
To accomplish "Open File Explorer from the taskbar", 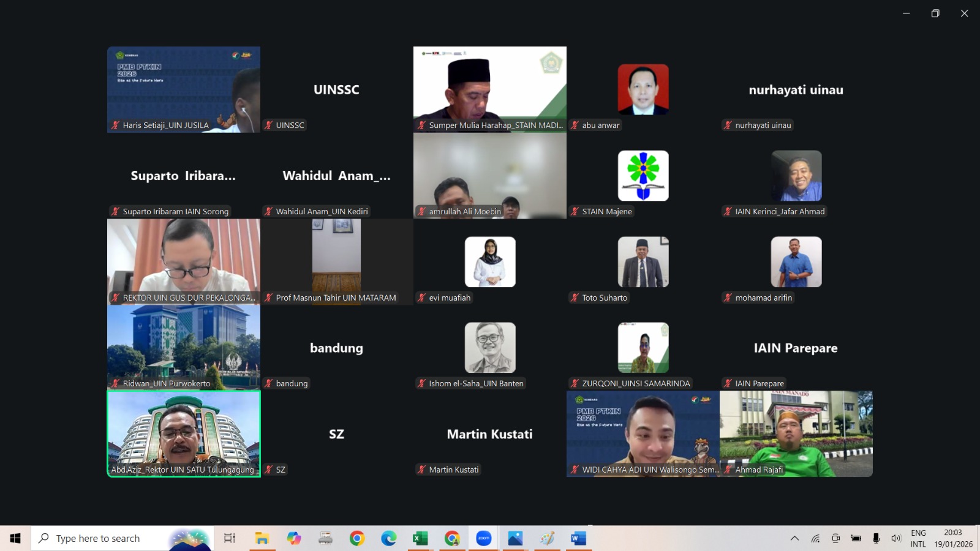I will coord(262,538).
